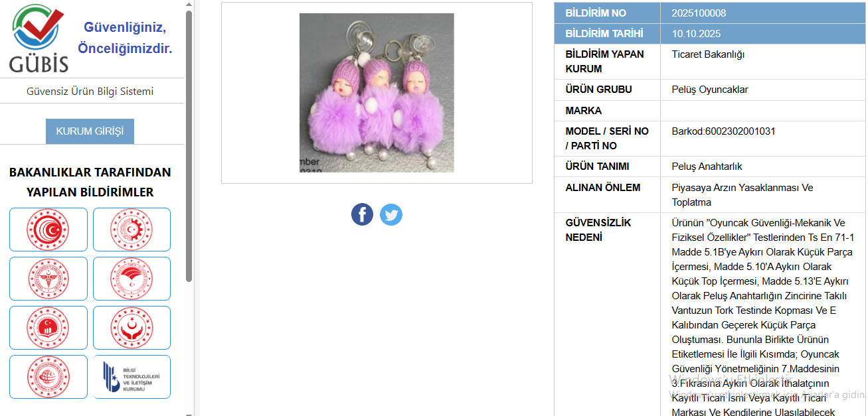Click the BİLDİRİM TARİHİ date 10.10.2025

pyautogui.click(x=696, y=34)
